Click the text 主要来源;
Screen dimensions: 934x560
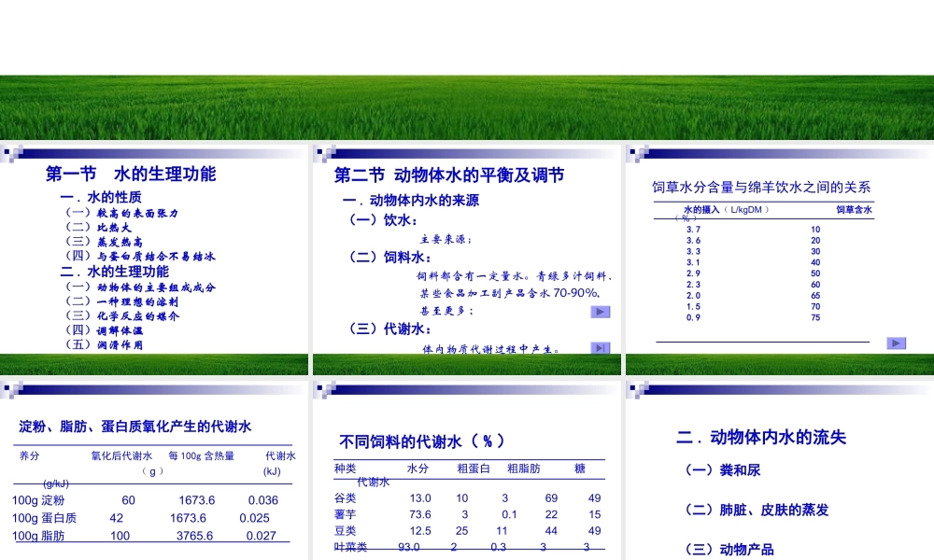point(446,239)
